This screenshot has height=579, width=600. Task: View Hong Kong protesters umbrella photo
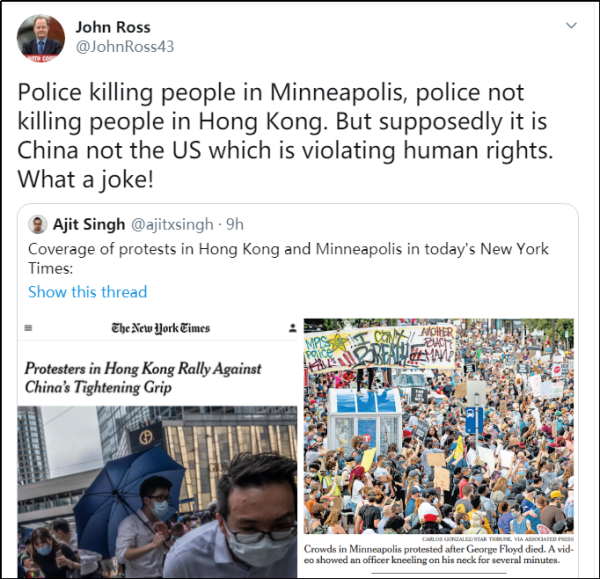(157, 491)
